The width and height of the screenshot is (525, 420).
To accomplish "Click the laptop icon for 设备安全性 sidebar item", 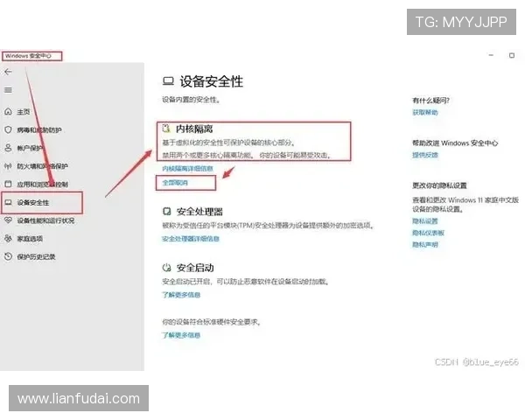I will point(9,202).
